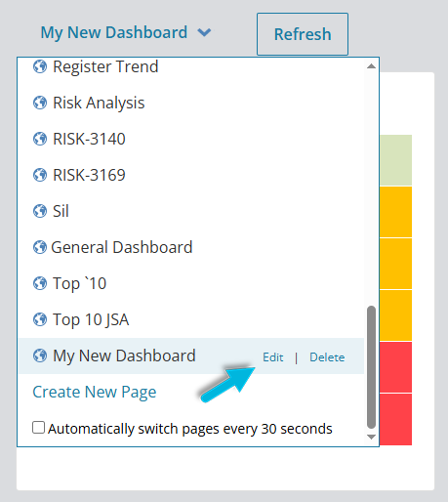Click globe icon next to Top 10 JSA
The width and height of the screenshot is (448, 502).
point(40,319)
